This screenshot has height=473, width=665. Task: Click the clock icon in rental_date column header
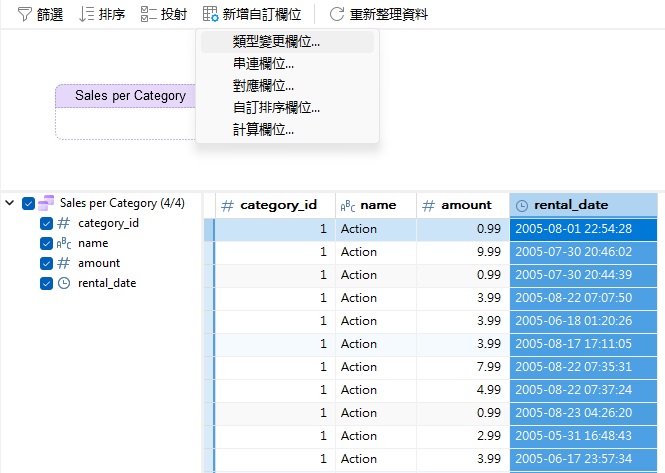click(x=522, y=205)
